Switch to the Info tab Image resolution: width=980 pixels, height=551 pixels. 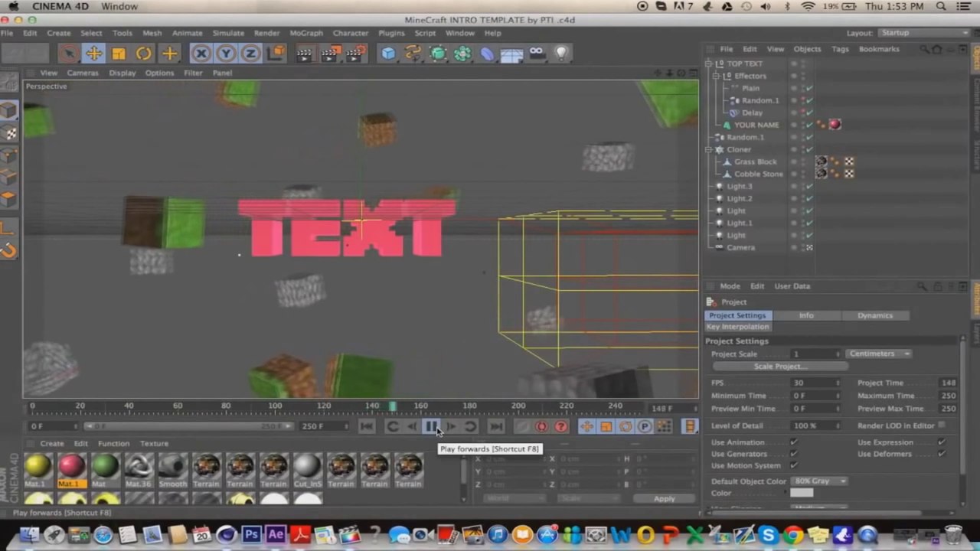806,315
